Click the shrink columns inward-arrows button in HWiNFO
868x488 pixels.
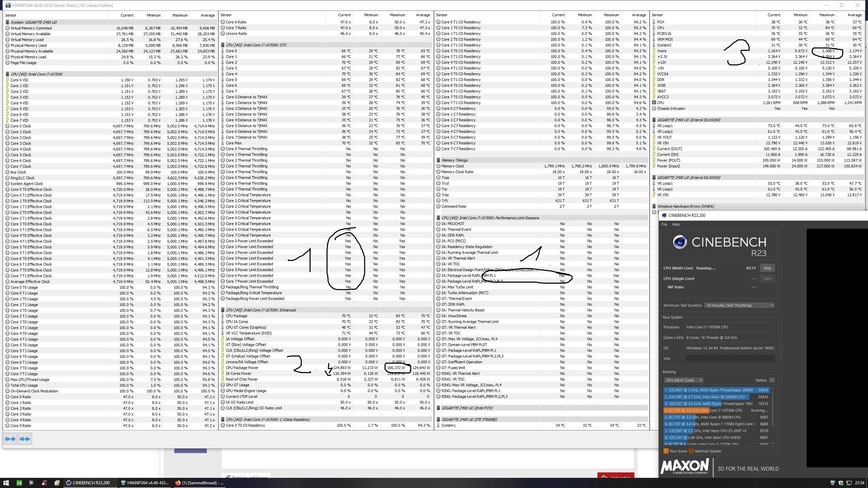(x=25, y=439)
